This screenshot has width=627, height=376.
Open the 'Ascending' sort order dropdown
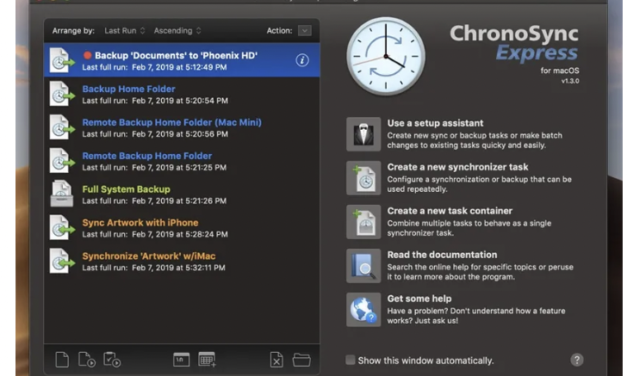[x=177, y=31]
